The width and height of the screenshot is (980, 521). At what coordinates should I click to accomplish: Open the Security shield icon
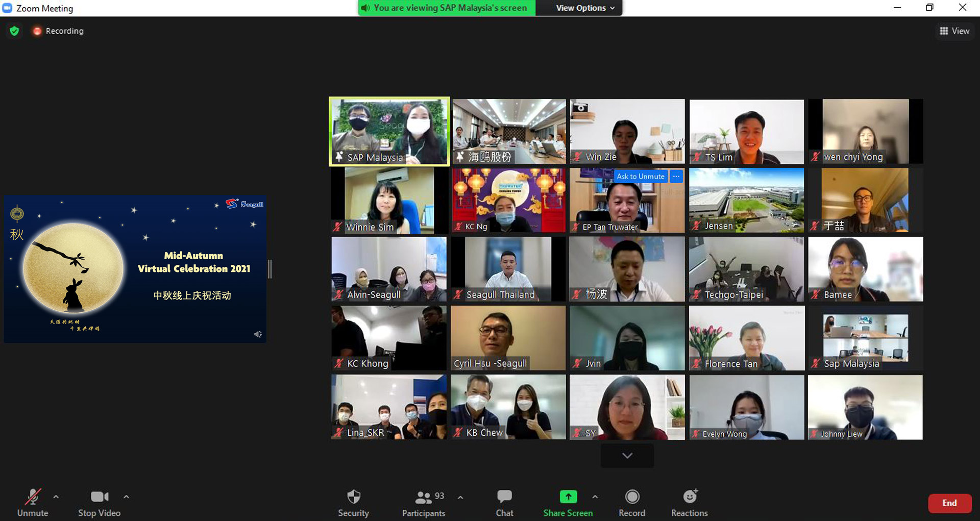353,497
